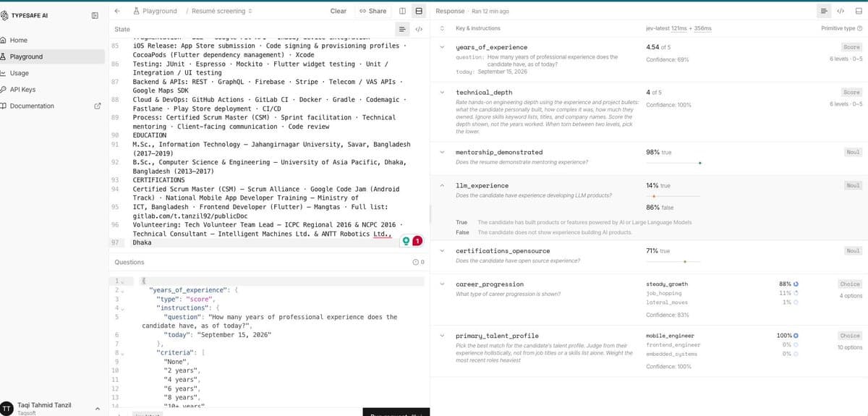Screen dimensions: 868x416
Task: Click the frontend_engineer 0% radial indicator
Action: [796, 345]
